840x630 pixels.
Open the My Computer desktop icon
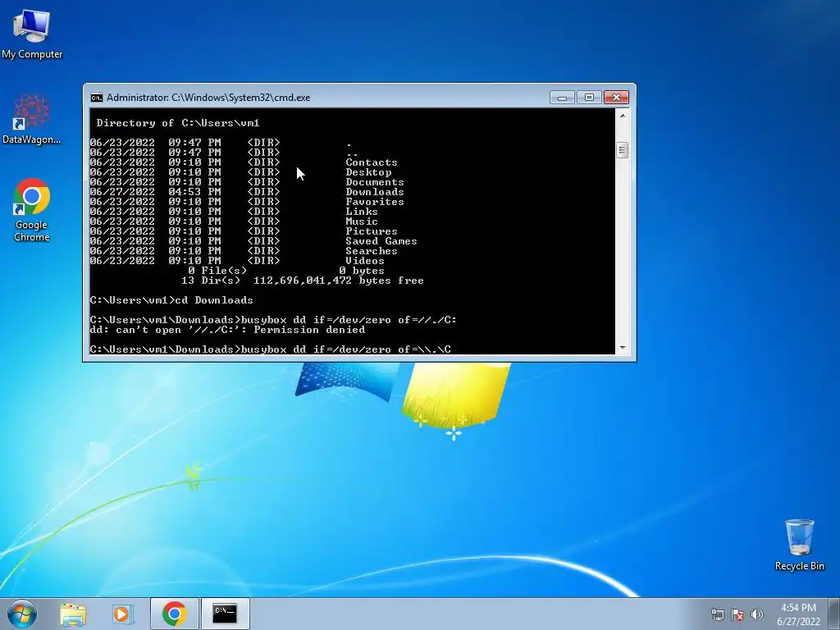tap(32, 33)
